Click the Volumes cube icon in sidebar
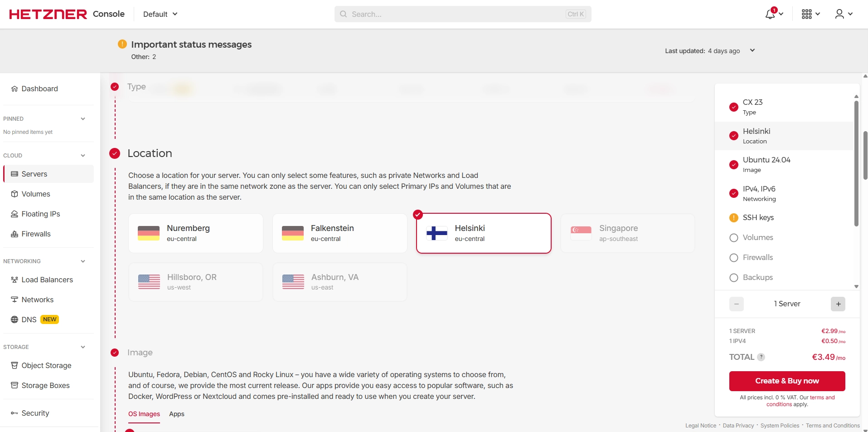Image resolution: width=868 pixels, height=432 pixels. (15, 194)
